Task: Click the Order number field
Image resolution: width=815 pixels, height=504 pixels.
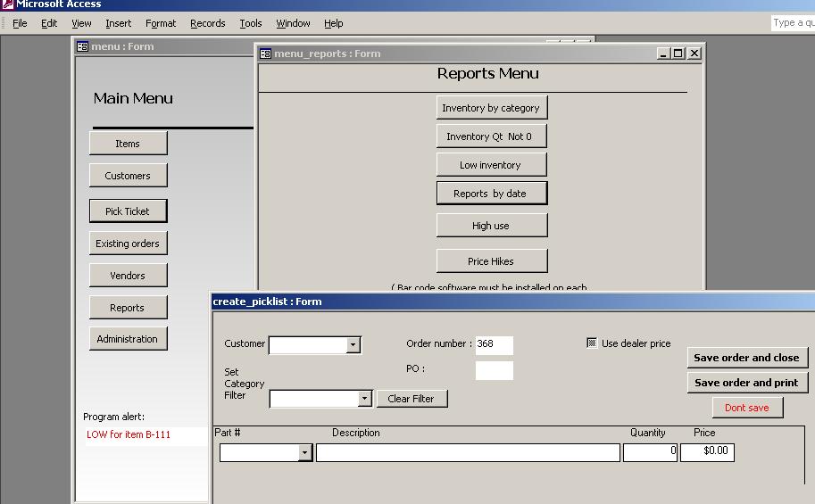Action: tap(494, 344)
